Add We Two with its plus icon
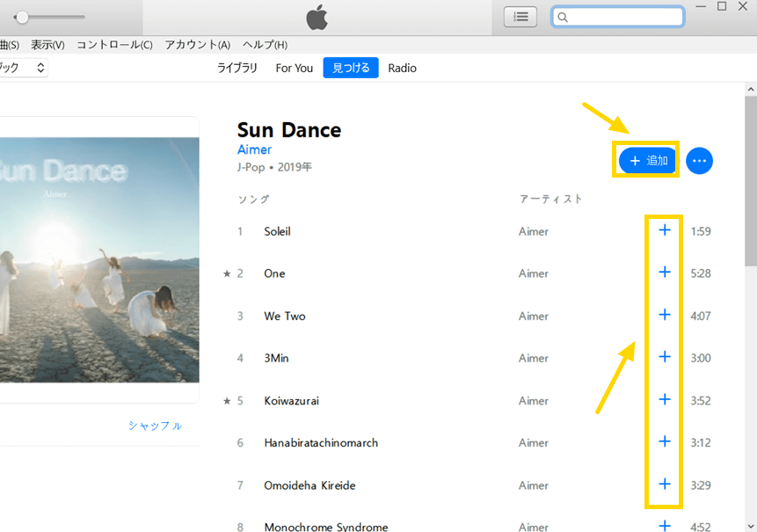 (665, 315)
